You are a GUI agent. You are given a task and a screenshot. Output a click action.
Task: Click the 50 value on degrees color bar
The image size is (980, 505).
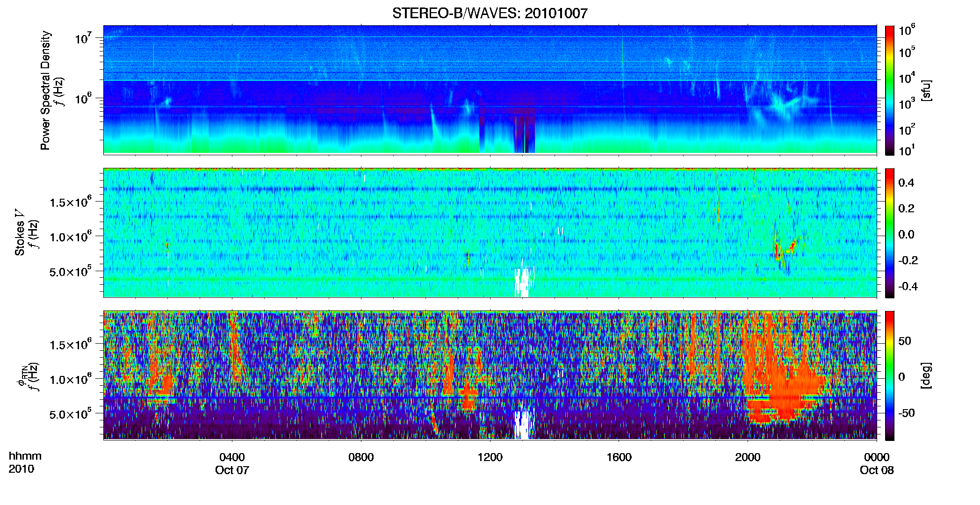coord(905,341)
